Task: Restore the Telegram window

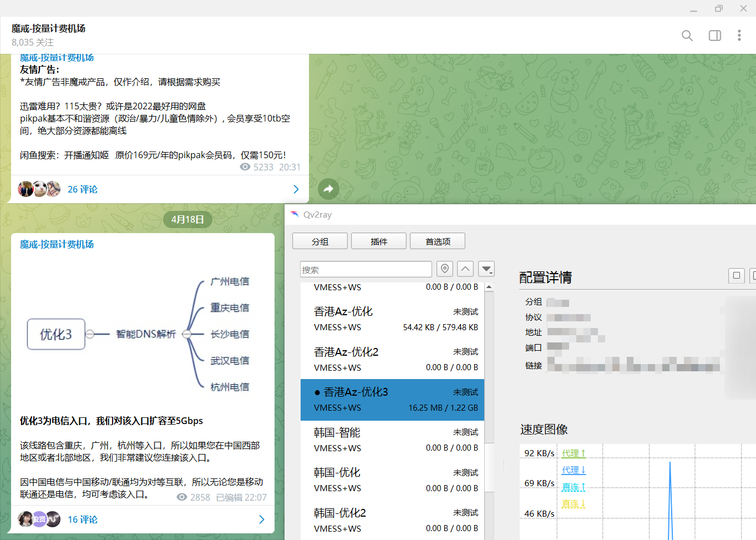Action: pos(719,8)
